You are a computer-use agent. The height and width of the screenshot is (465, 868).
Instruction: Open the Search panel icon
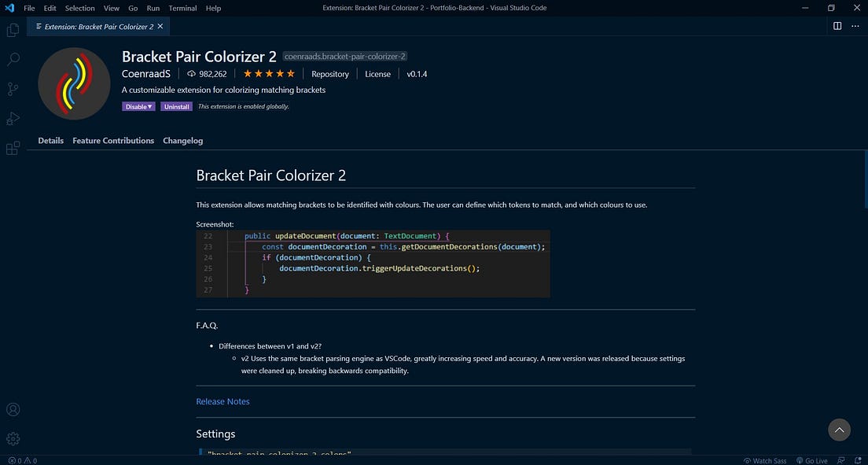tap(13, 59)
